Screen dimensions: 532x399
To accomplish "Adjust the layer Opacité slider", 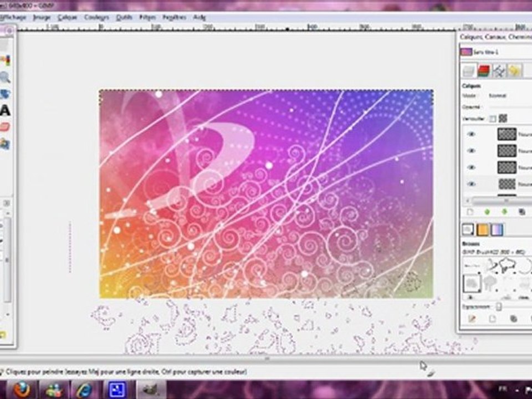I will coord(510,107).
